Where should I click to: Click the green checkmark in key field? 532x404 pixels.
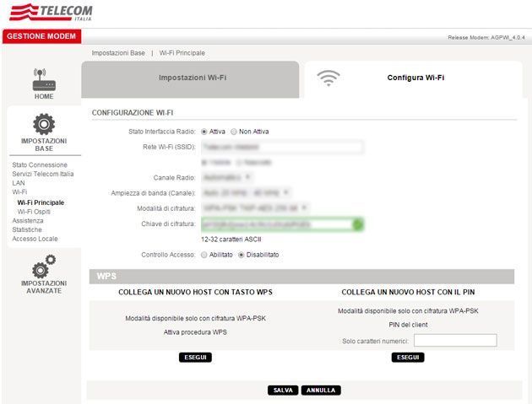click(357, 224)
